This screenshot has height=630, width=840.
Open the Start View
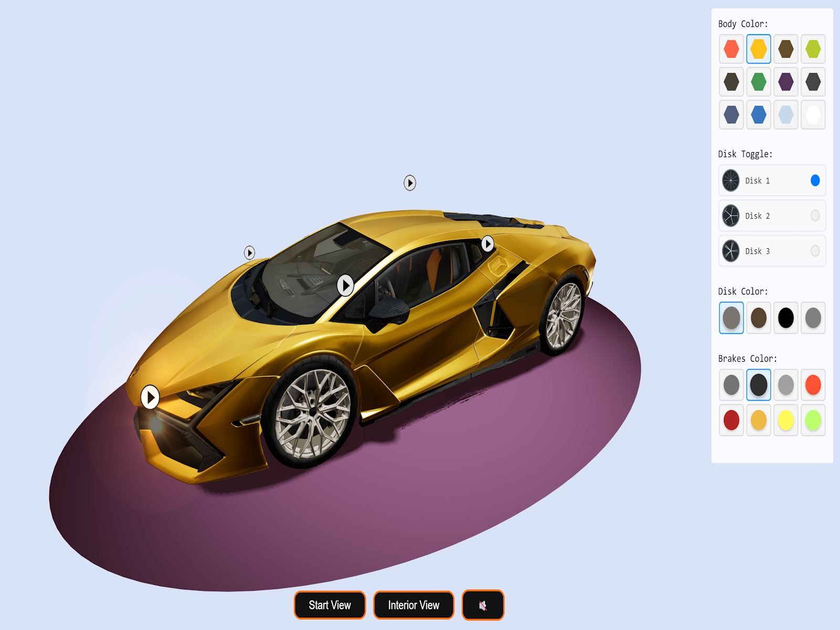(x=330, y=605)
